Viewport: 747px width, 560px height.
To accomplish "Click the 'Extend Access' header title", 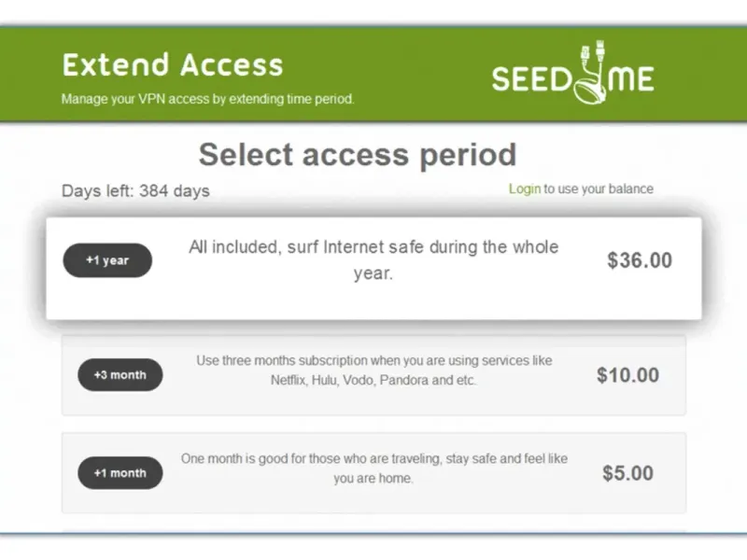I will click(x=173, y=65).
